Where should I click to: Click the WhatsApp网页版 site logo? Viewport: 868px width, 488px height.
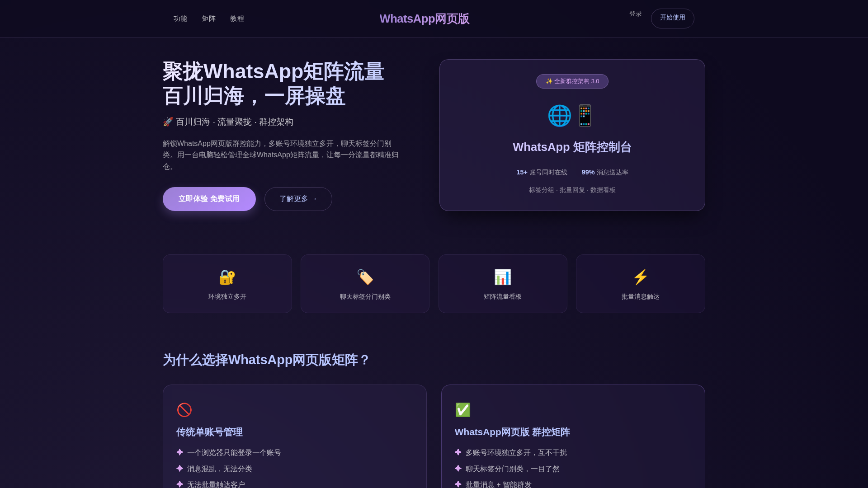click(425, 19)
